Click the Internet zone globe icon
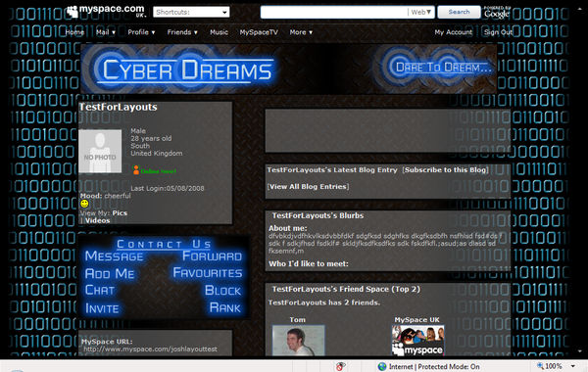 click(382, 366)
